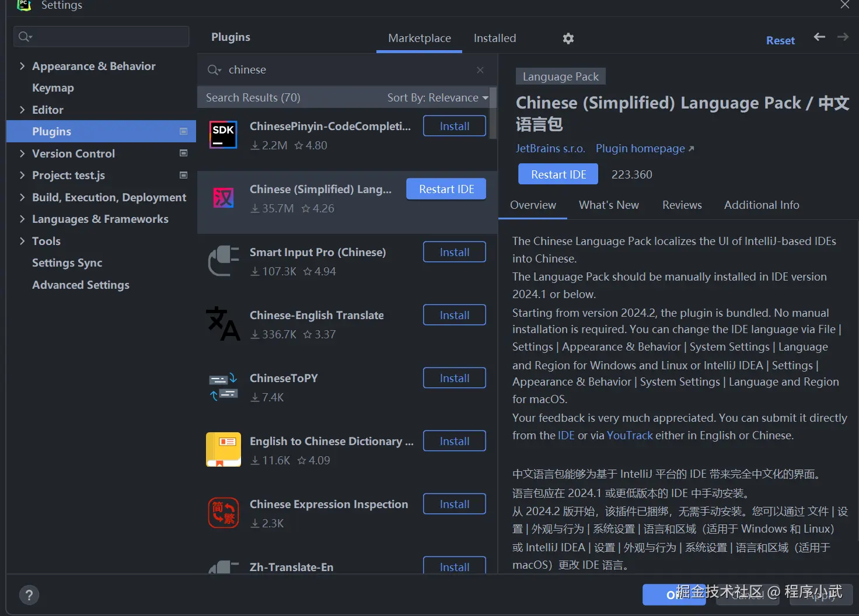Open the Additional Info tab

(x=762, y=205)
